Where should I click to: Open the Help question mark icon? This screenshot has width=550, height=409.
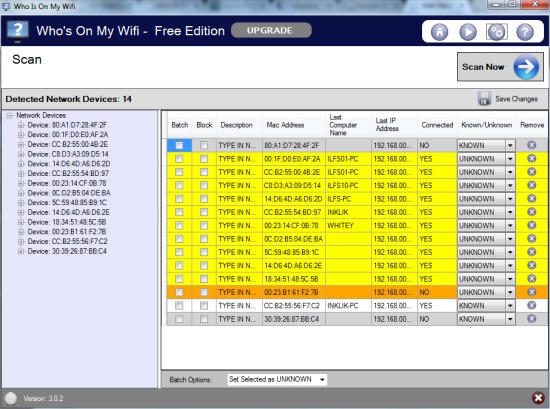pyautogui.click(x=525, y=32)
